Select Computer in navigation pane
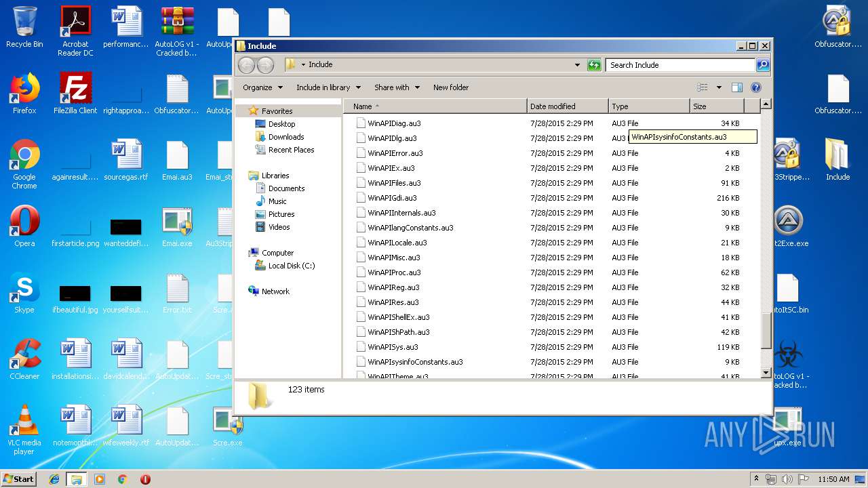 coord(277,253)
